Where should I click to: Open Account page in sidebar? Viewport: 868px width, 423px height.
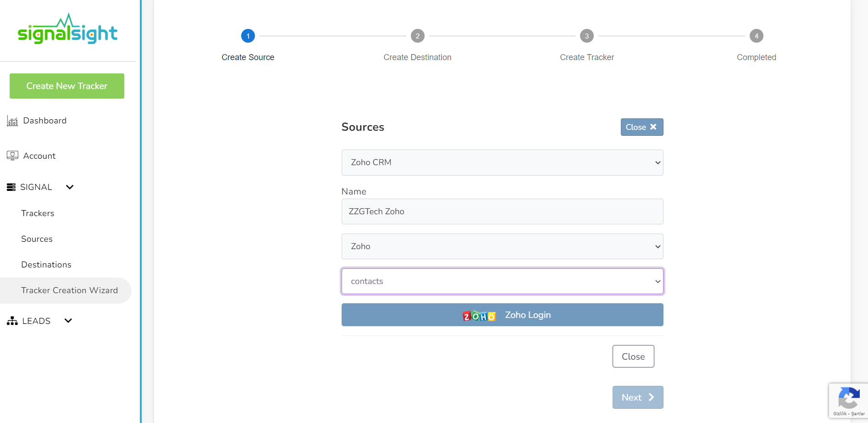(x=39, y=156)
